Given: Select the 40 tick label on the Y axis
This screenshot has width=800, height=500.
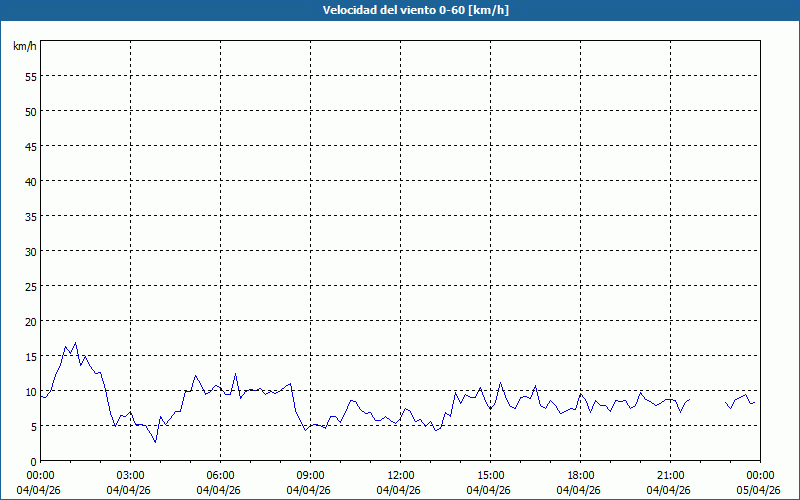Looking at the screenshot, I should pos(31,181).
